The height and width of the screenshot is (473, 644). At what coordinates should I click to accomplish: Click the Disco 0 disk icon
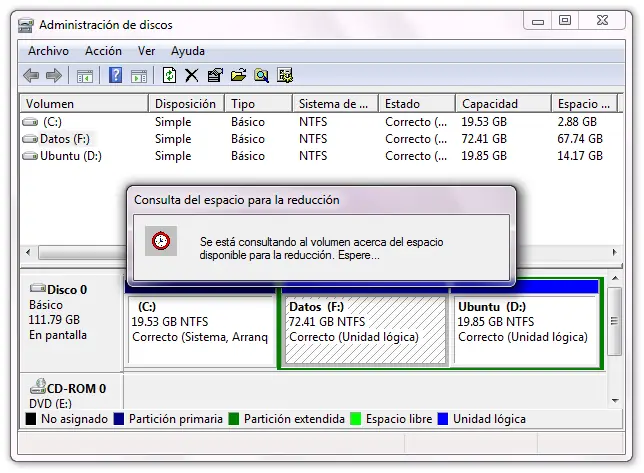click(x=38, y=288)
